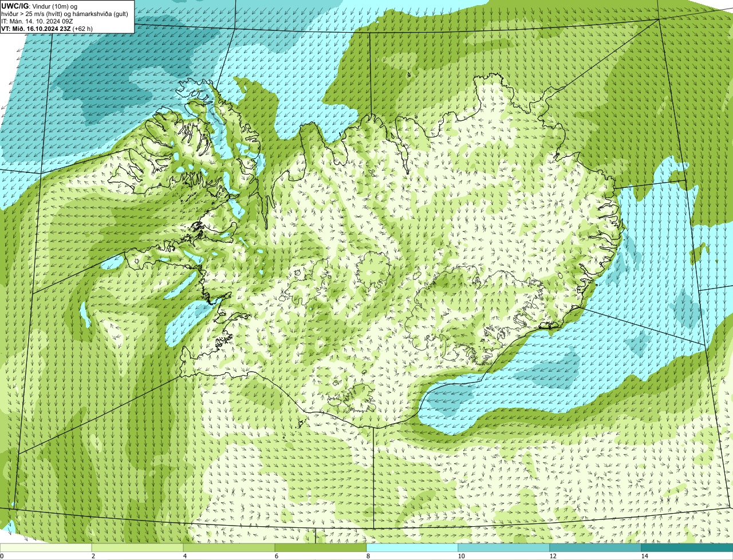
Task: Click the 10–12 m/s turquoise legend segment
Action: tap(504, 547)
